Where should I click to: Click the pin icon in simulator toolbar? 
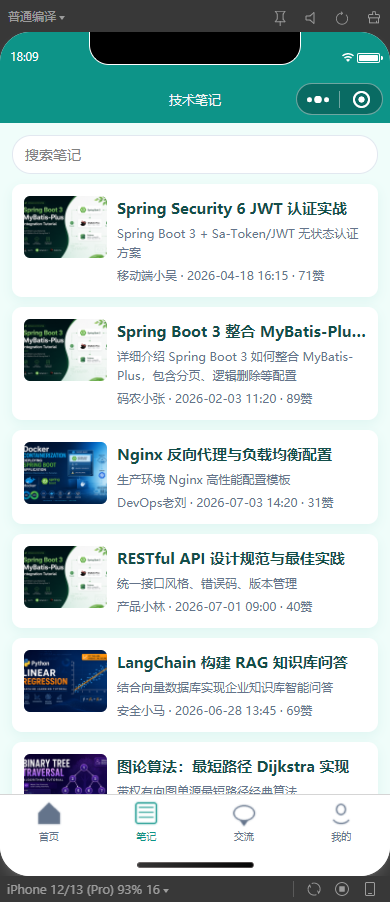pyautogui.click(x=280, y=18)
